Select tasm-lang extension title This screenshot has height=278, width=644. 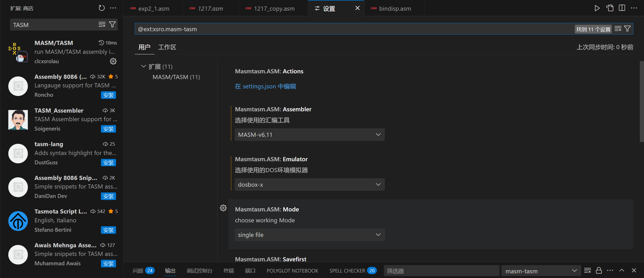point(49,144)
